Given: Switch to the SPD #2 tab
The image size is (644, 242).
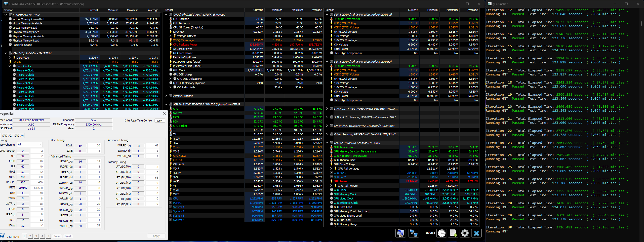Looking at the screenshot, I should 7,136.
